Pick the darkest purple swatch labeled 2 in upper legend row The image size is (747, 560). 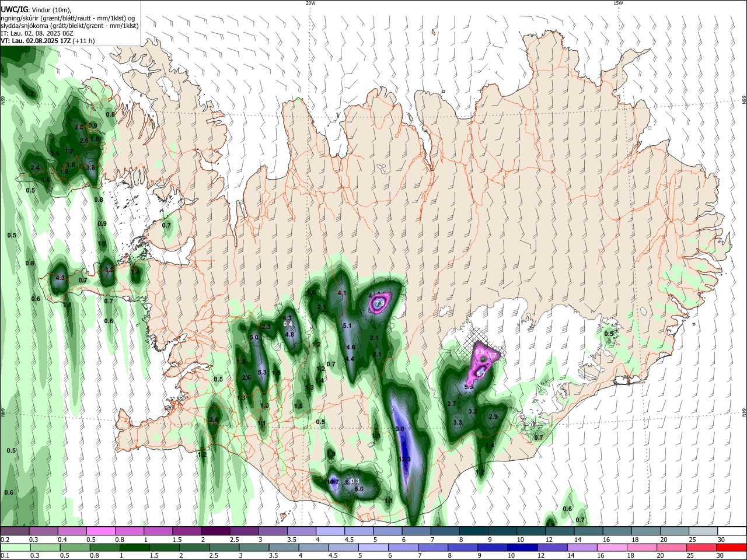click(x=215, y=531)
